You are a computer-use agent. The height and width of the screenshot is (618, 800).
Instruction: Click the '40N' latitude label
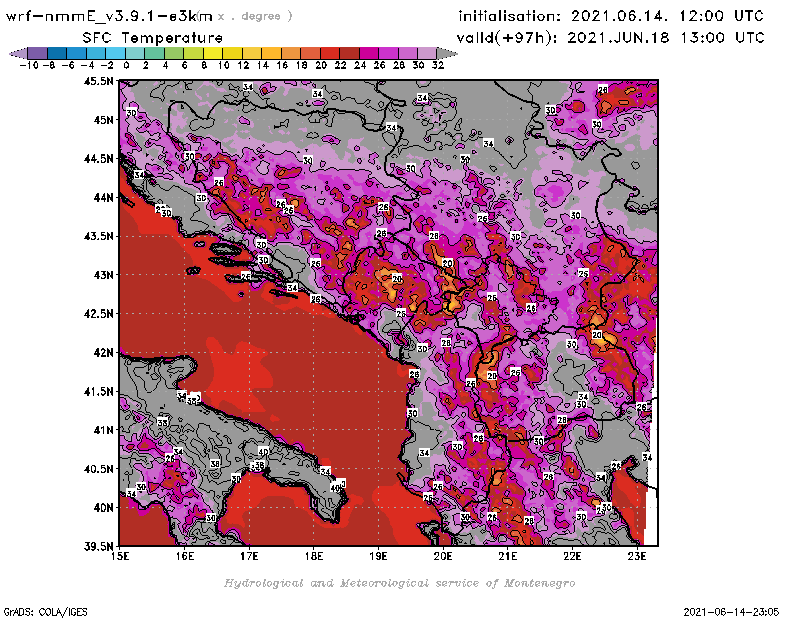pos(103,507)
